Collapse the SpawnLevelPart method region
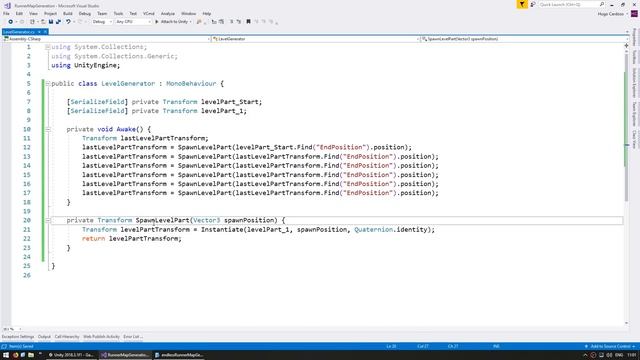This screenshot has width=640, height=360. click(x=48, y=220)
